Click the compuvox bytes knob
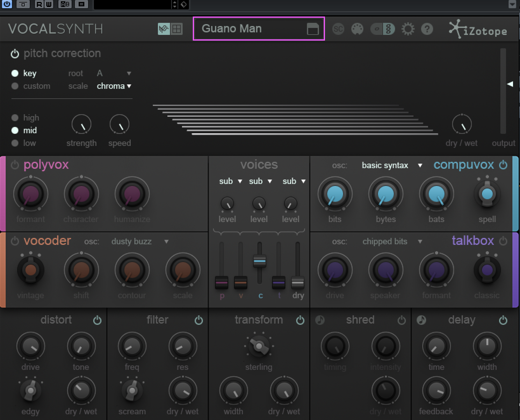 (385, 194)
